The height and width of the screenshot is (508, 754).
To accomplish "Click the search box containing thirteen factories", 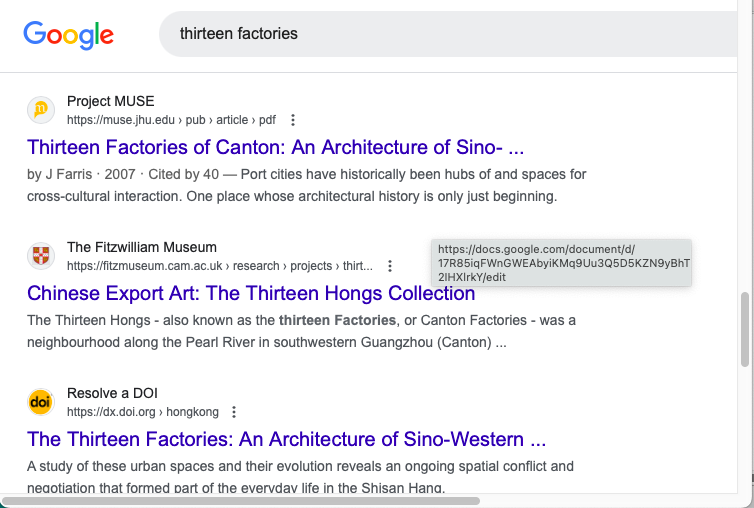I will (x=450, y=34).
